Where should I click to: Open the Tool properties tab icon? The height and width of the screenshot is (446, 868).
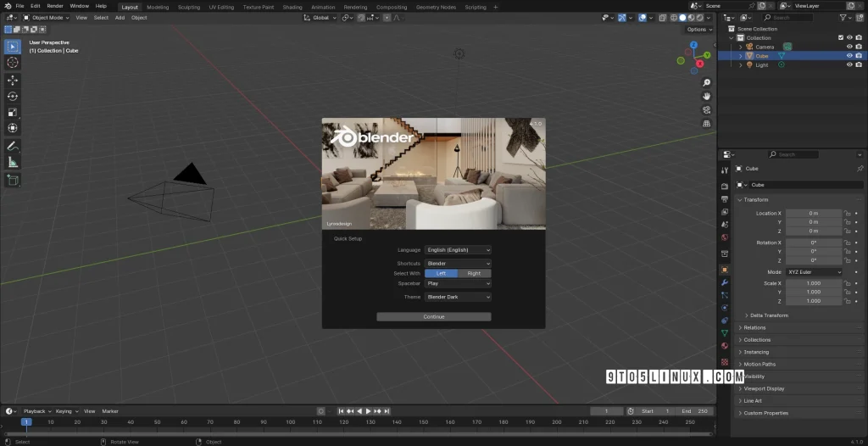[x=725, y=170]
